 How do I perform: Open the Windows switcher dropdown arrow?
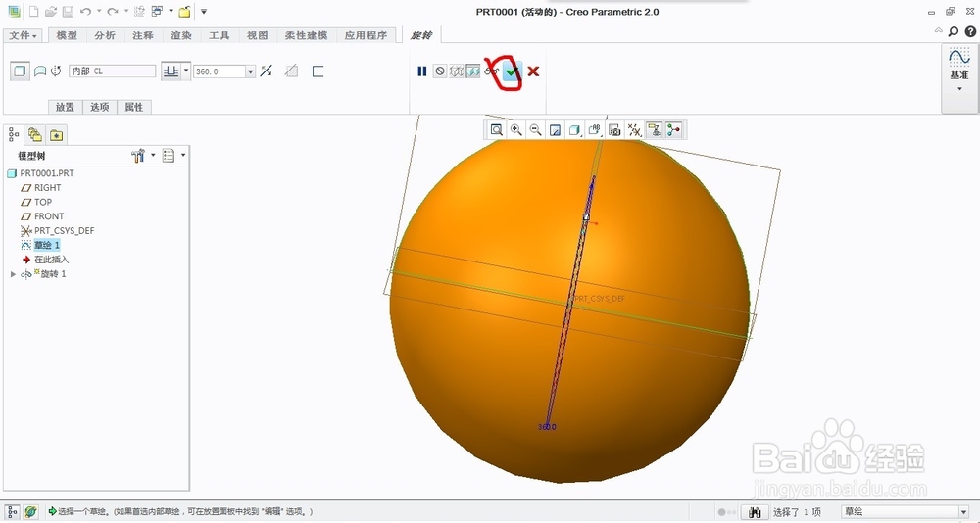171,11
